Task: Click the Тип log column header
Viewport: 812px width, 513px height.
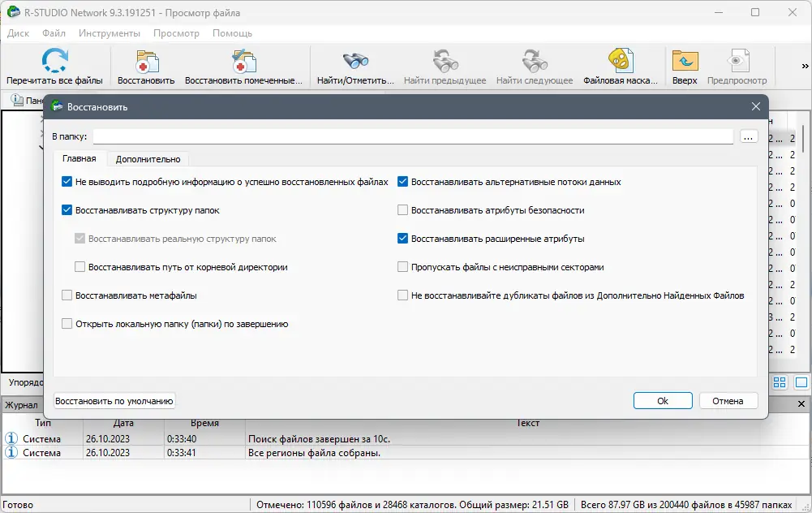Action: pyautogui.click(x=43, y=423)
